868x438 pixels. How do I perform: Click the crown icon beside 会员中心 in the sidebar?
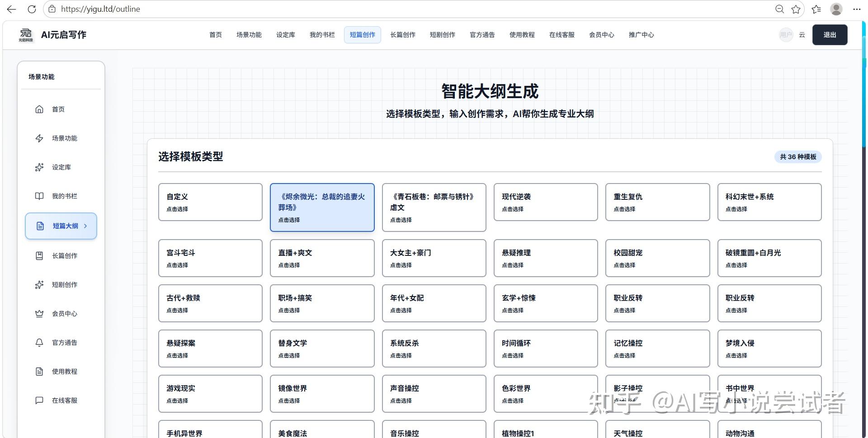39,314
